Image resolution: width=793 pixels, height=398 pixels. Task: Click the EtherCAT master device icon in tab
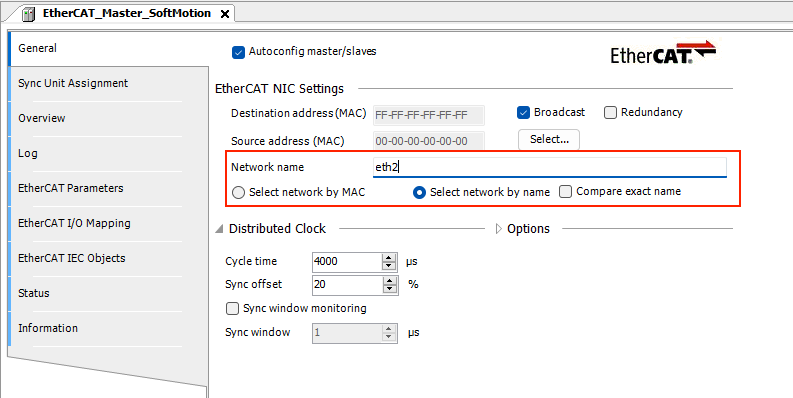[x=29, y=14]
